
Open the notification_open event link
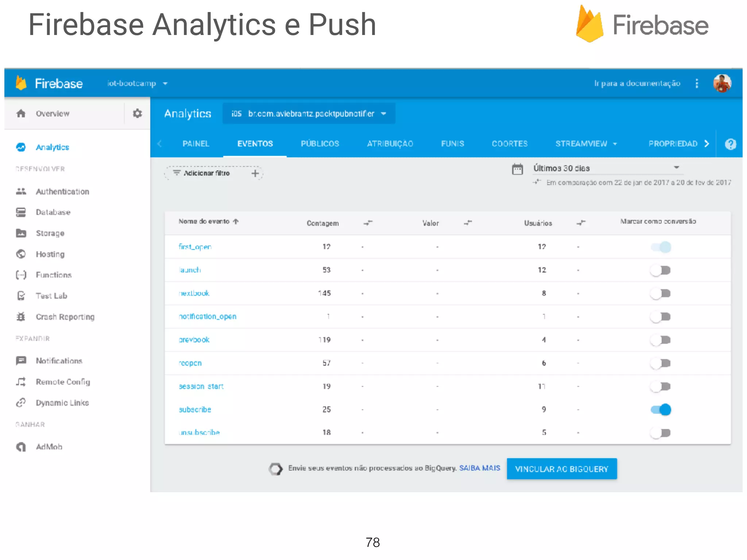208,316
